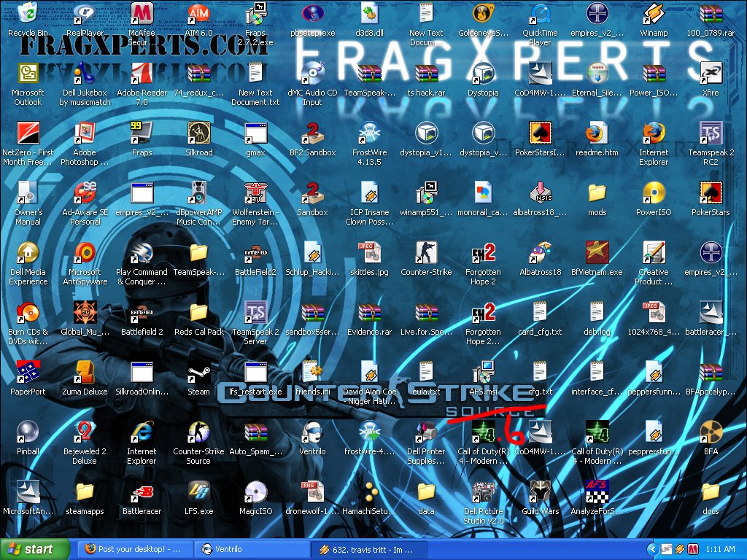Click the Winamp desktop shortcut
The image size is (747, 560).
(x=654, y=13)
